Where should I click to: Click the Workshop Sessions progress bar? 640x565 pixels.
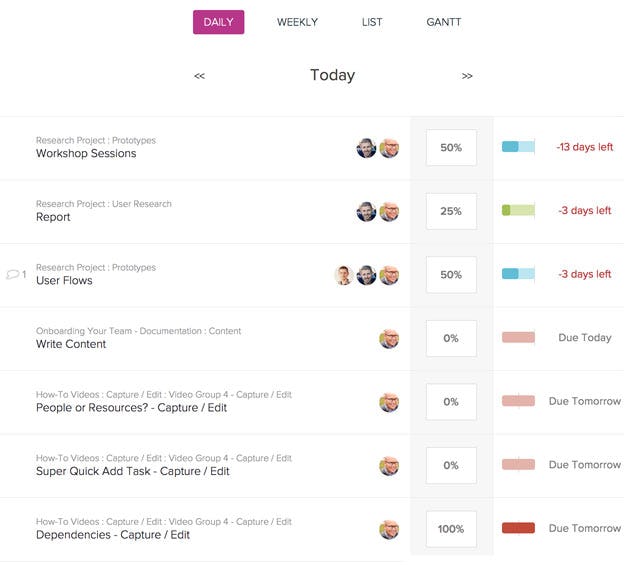(518, 147)
